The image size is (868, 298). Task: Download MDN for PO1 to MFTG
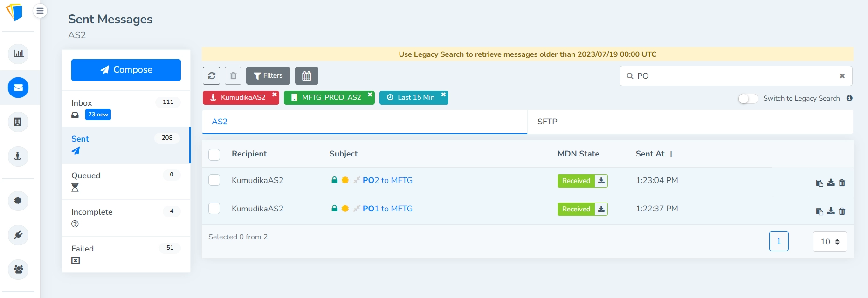[x=601, y=209]
